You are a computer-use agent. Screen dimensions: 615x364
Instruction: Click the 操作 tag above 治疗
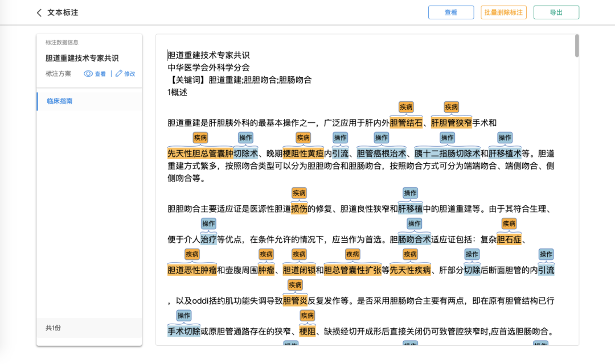tap(208, 224)
